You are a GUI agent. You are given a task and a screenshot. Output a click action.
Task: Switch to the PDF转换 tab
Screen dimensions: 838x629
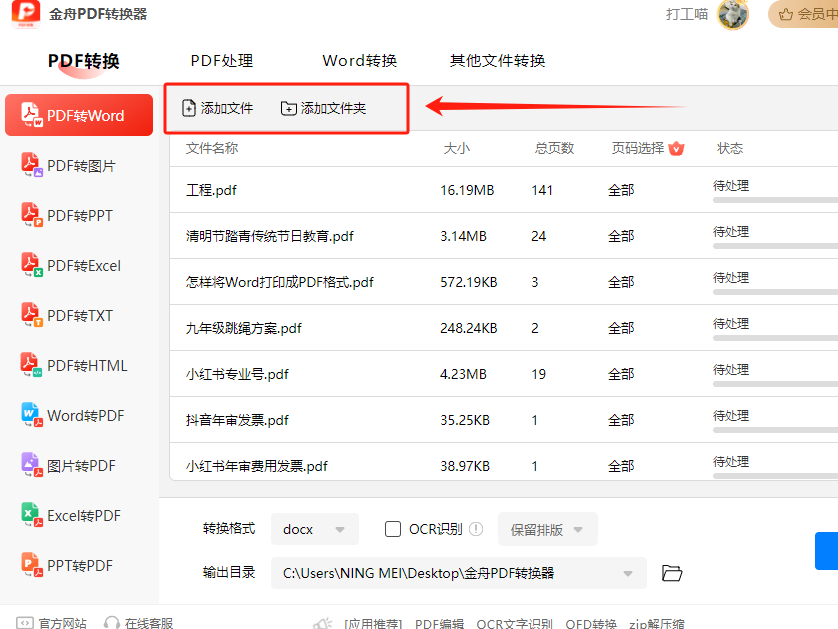[84, 61]
